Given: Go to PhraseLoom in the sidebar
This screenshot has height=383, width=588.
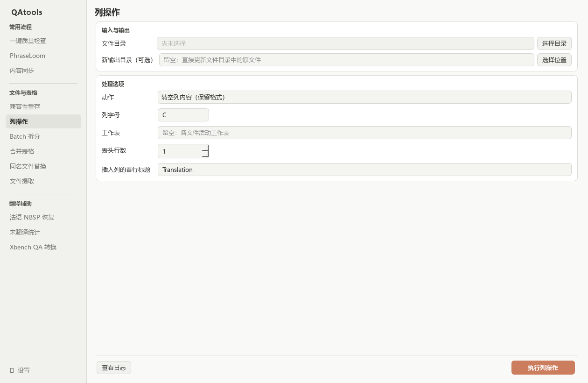Looking at the screenshot, I should (43, 56).
